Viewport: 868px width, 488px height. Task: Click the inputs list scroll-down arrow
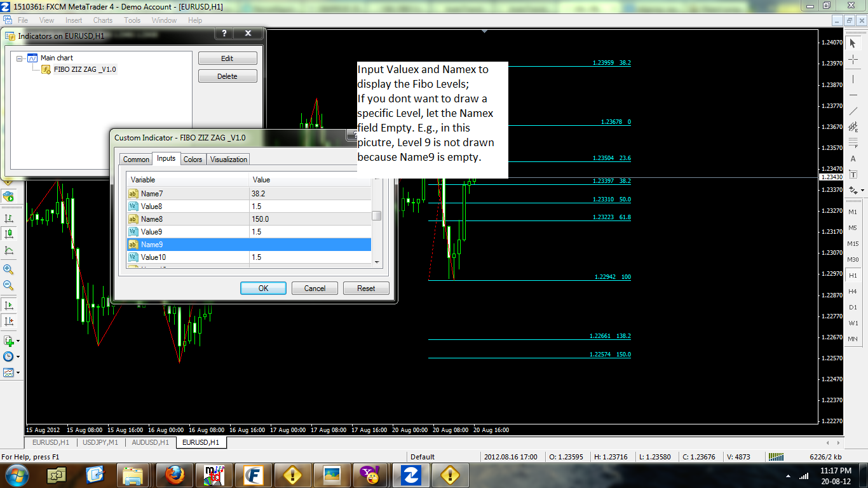[377, 262]
